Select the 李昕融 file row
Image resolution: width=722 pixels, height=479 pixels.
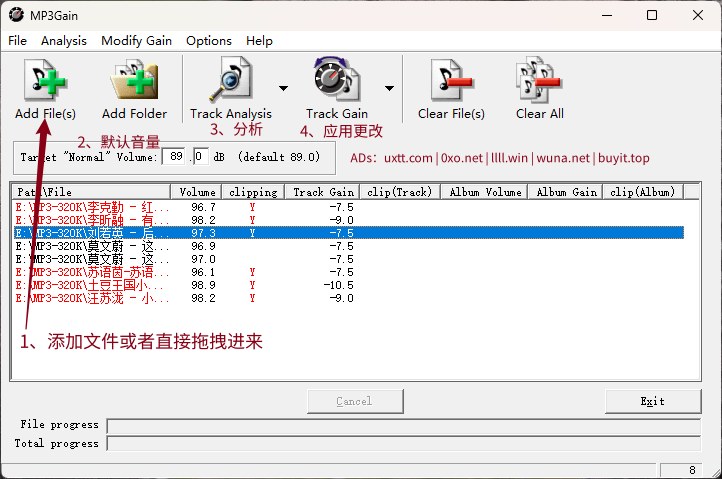[x=349, y=220]
